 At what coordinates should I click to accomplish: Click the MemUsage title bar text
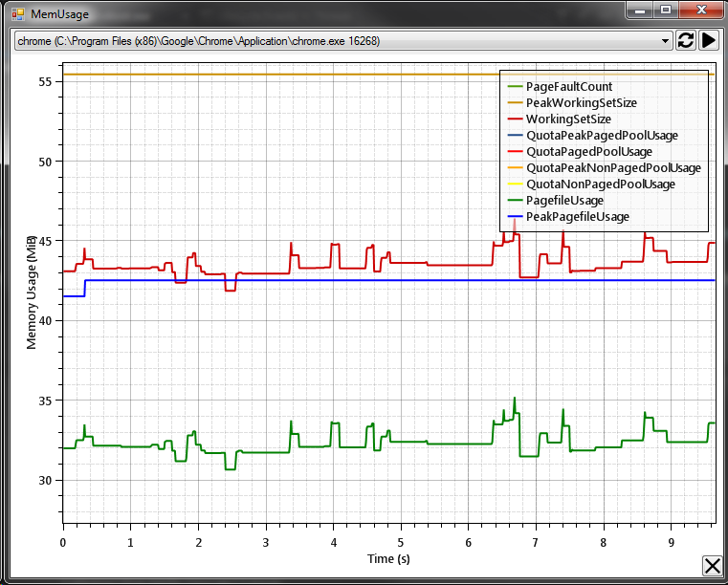59,14
